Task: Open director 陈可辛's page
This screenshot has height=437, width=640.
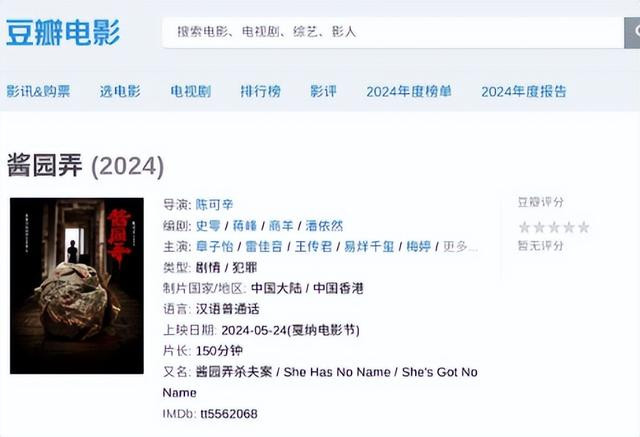Action: coord(214,204)
